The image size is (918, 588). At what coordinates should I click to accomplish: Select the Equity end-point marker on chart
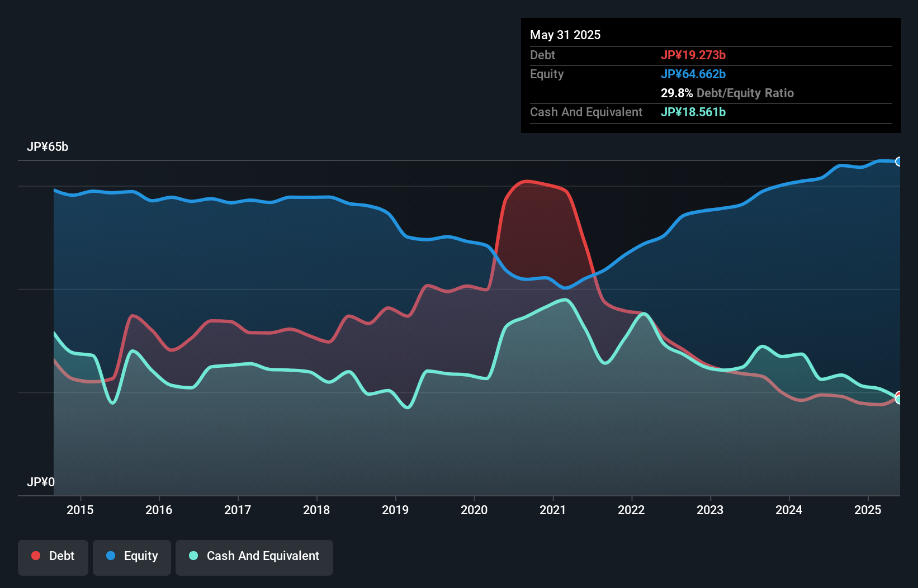(x=899, y=162)
